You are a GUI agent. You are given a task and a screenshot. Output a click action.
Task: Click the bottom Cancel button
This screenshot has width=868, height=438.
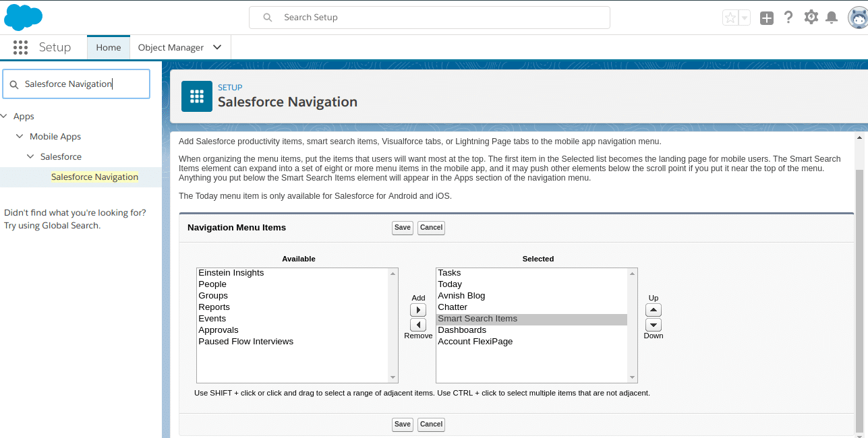tap(431, 425)
